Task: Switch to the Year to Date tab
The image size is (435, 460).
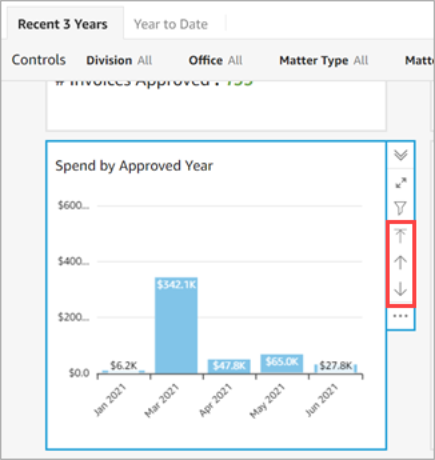Action: [x=171, y=24]
